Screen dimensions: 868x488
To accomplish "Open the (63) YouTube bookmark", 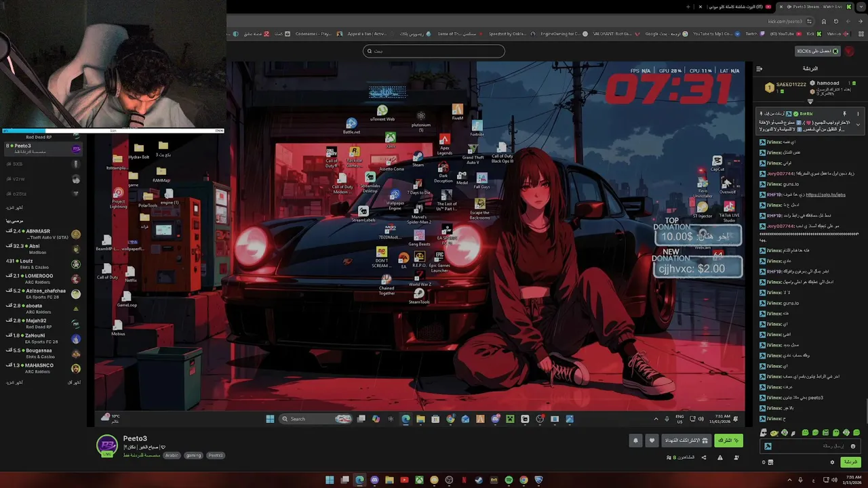I will 785,34.
